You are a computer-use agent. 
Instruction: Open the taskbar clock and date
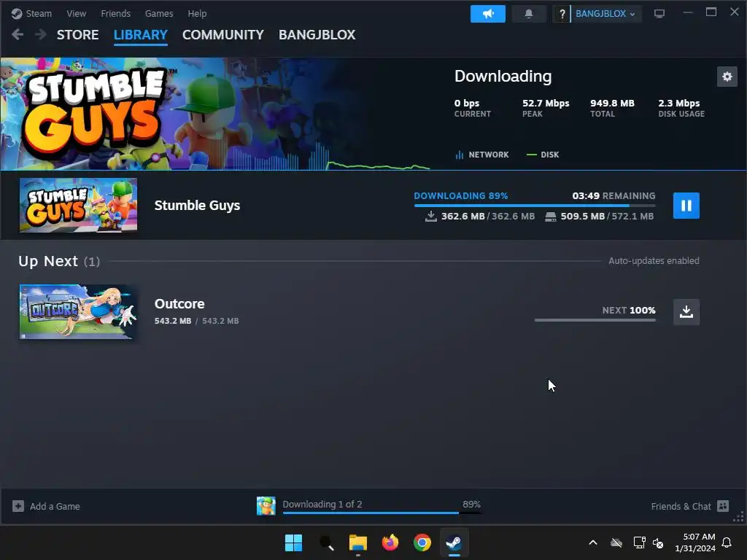pos(695,542)
